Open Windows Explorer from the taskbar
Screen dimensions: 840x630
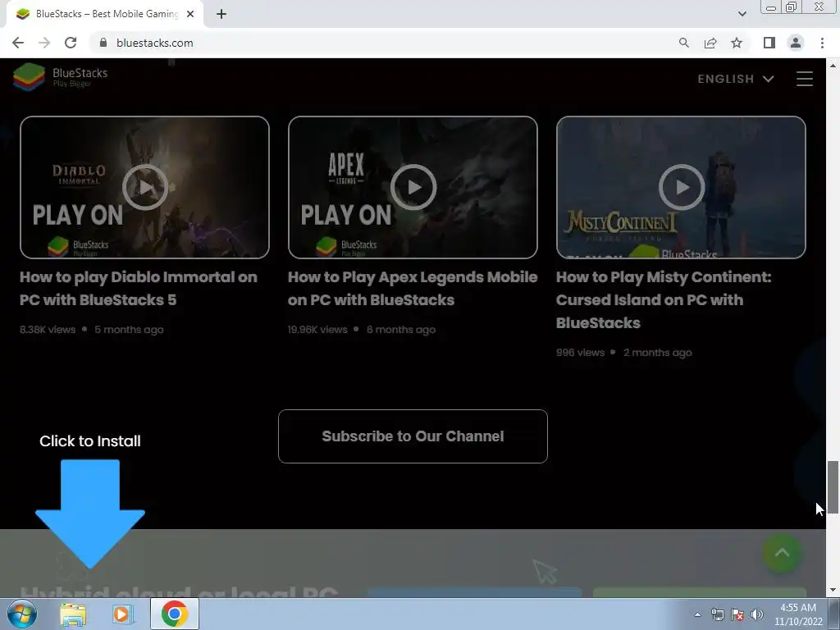[x=73, y=614]
